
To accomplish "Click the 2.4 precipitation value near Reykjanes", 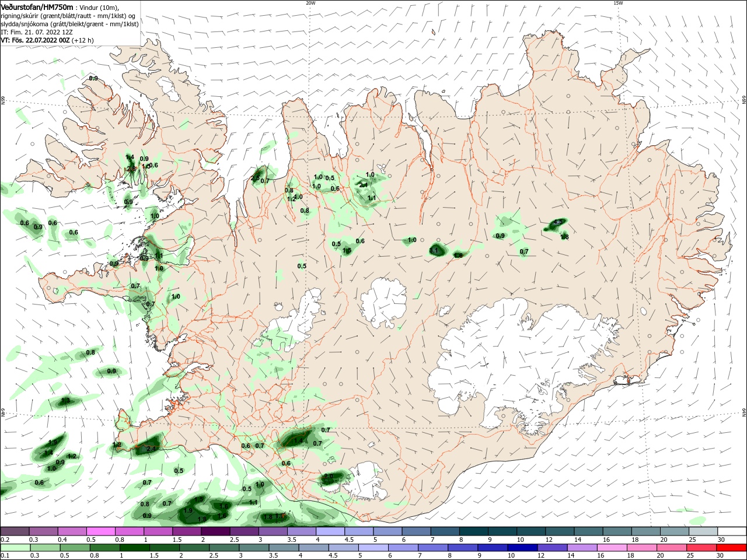I will click(x=151, y=449).
